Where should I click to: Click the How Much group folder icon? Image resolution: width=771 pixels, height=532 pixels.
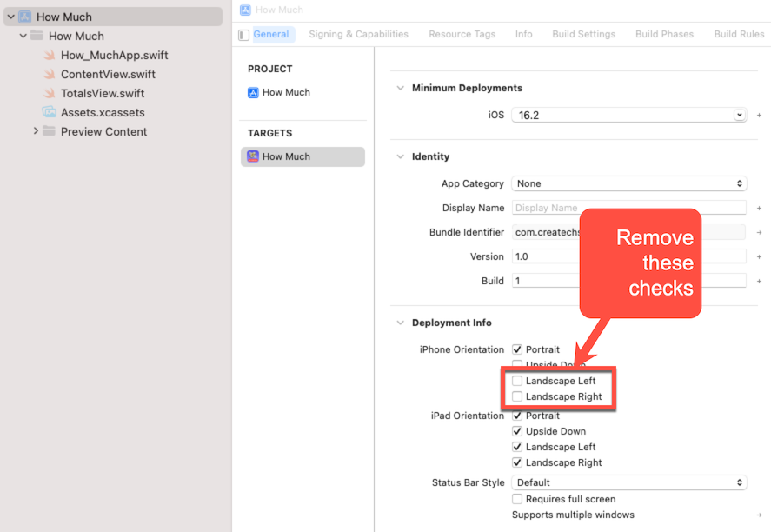click(x=37, y=36)
